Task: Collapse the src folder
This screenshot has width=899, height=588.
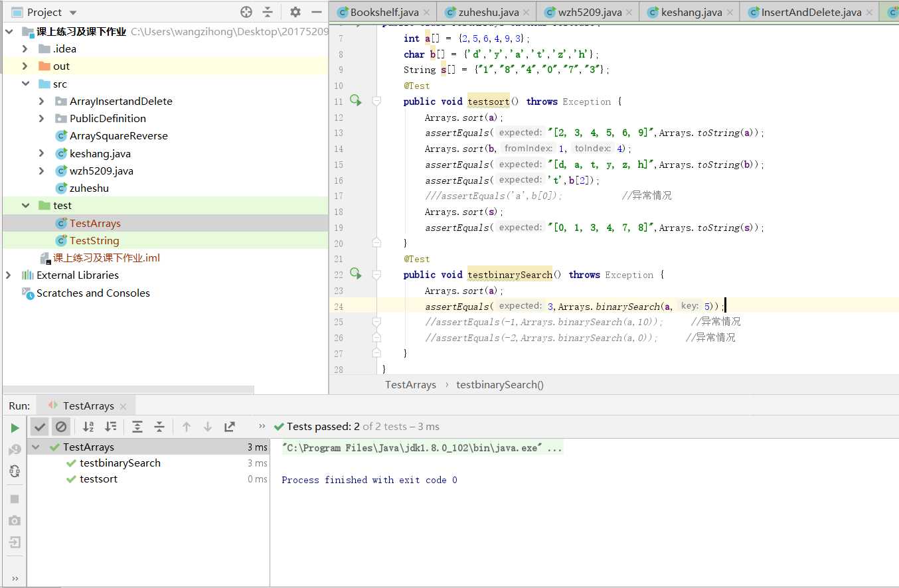Action: pyautogui.click(x=25, y=84)
